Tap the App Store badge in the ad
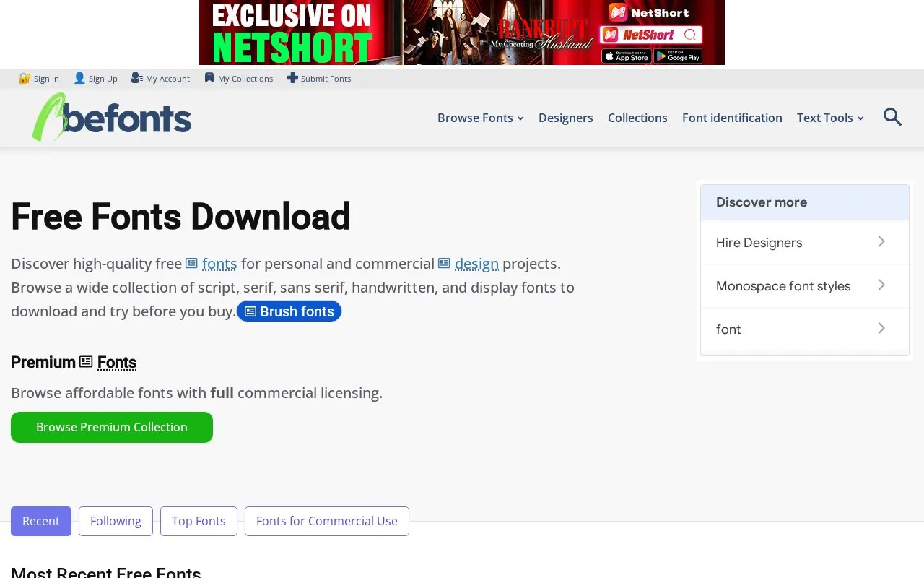 click(627, 56)
